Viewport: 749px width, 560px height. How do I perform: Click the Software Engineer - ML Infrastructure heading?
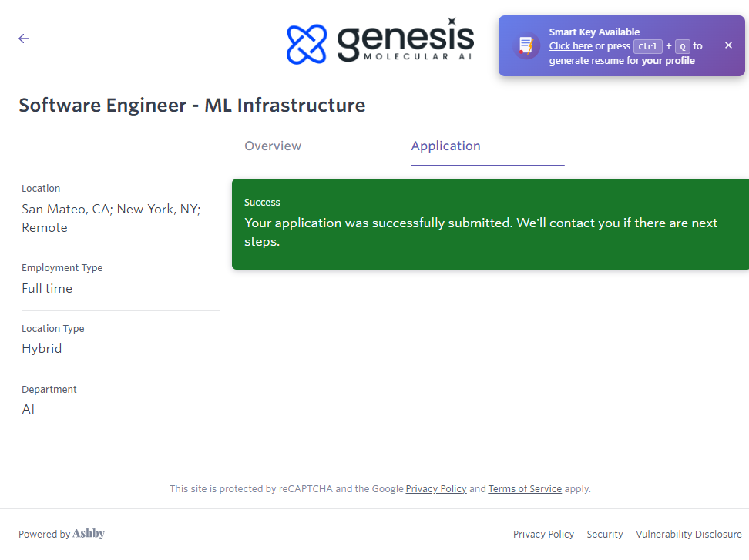point(192,105)
